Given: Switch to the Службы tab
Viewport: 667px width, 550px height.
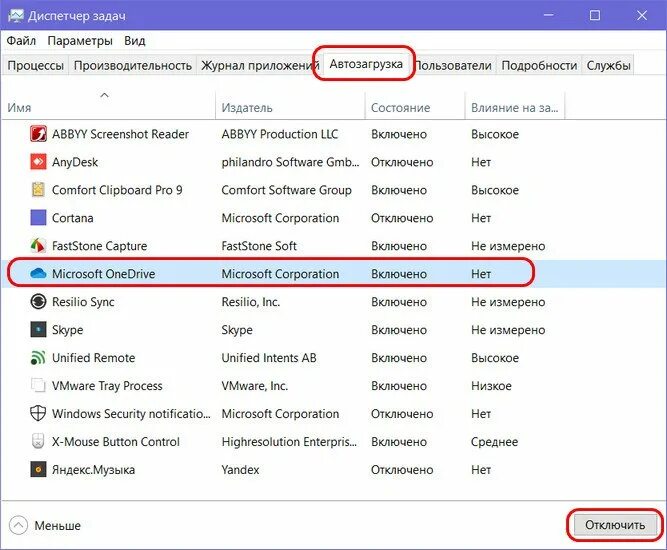Looking at the screenshot, I should [x=608, y=66].
